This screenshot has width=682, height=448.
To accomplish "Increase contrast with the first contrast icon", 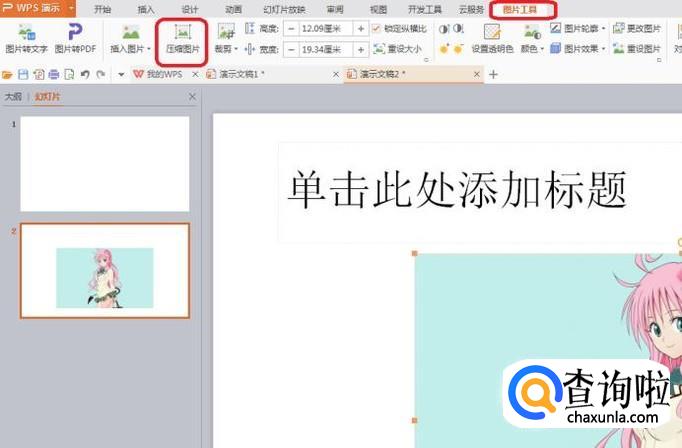I will 444,29.
